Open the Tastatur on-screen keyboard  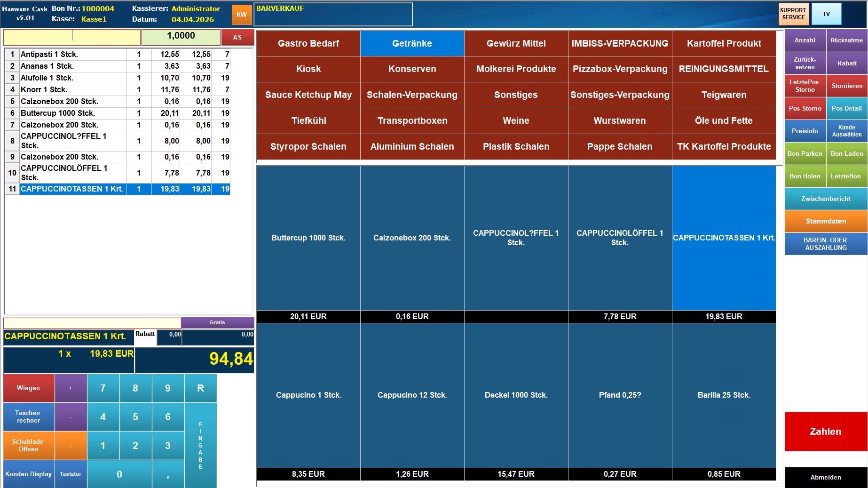pyautogui.click(x=71, y=474)
